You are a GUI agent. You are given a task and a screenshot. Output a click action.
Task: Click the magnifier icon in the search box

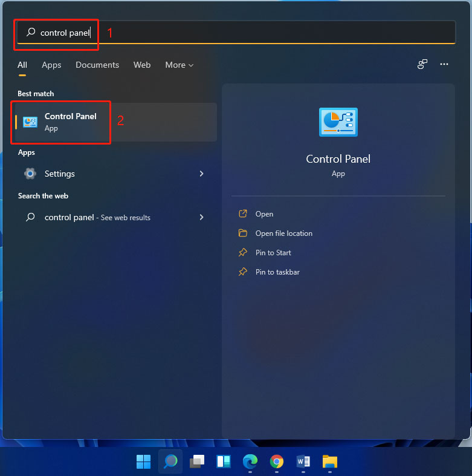(31, 32)
